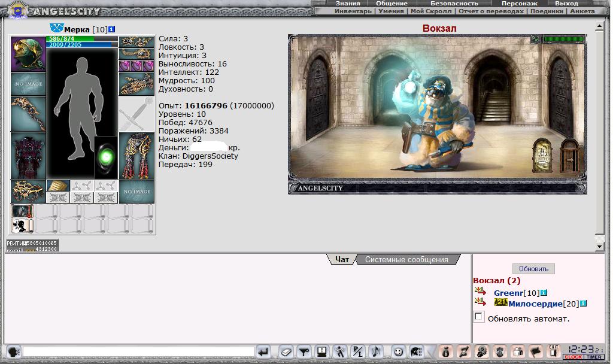This screenshot has width=613, height=364.
Task: Open info icon next to Мерка [10]
Action: 112,29
